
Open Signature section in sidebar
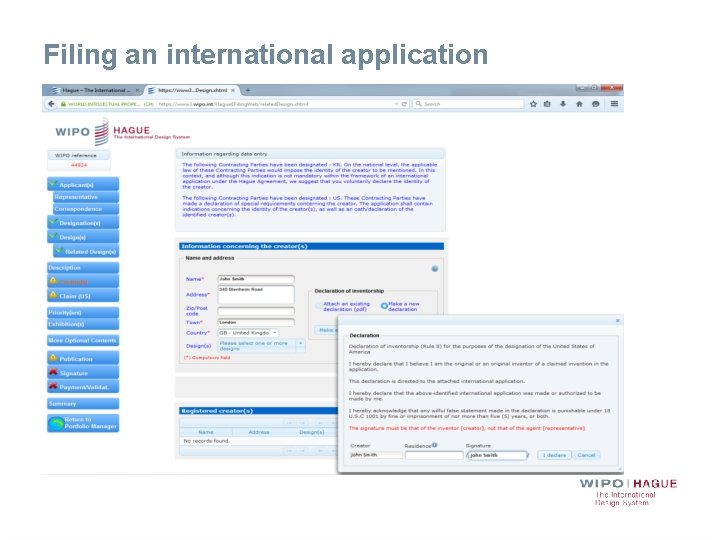click(x=83, y=373)
